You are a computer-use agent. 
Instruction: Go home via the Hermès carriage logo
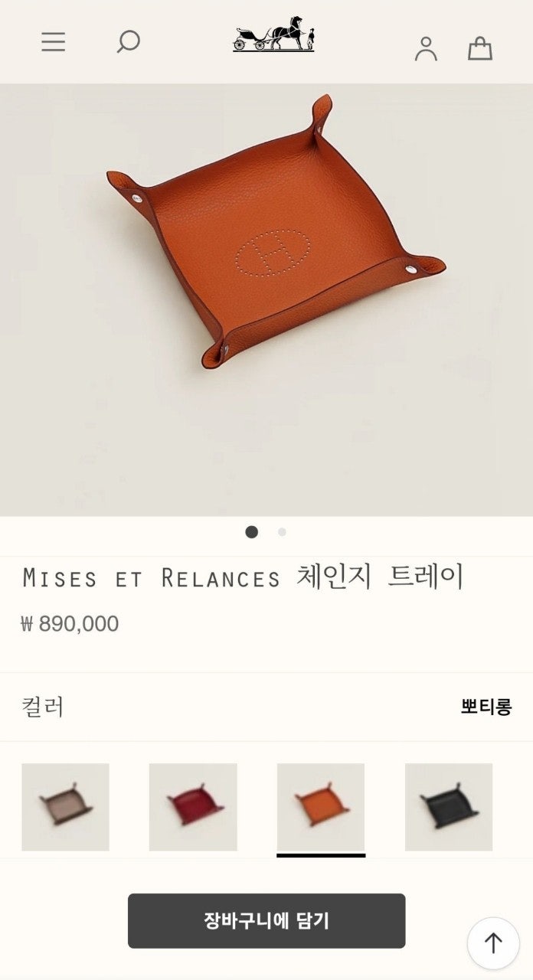(x=274, y=34)
